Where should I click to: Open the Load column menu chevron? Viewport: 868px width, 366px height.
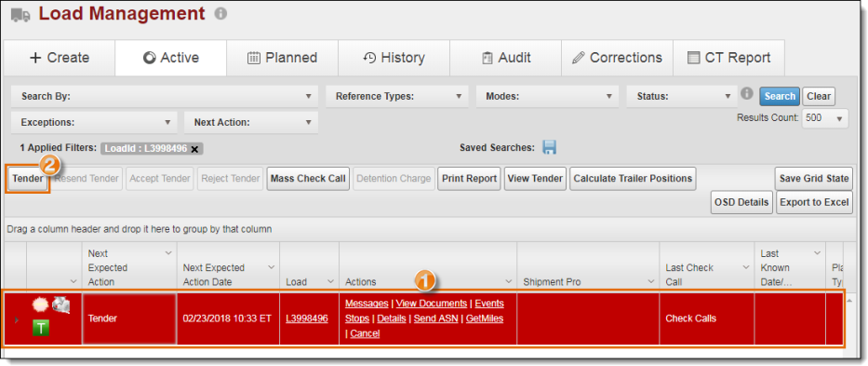(330, 281)
